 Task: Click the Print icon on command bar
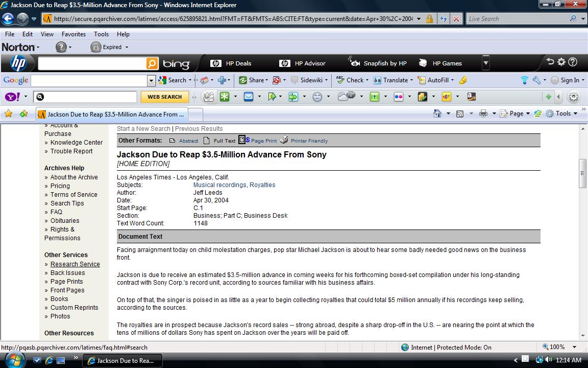(483, 113)
